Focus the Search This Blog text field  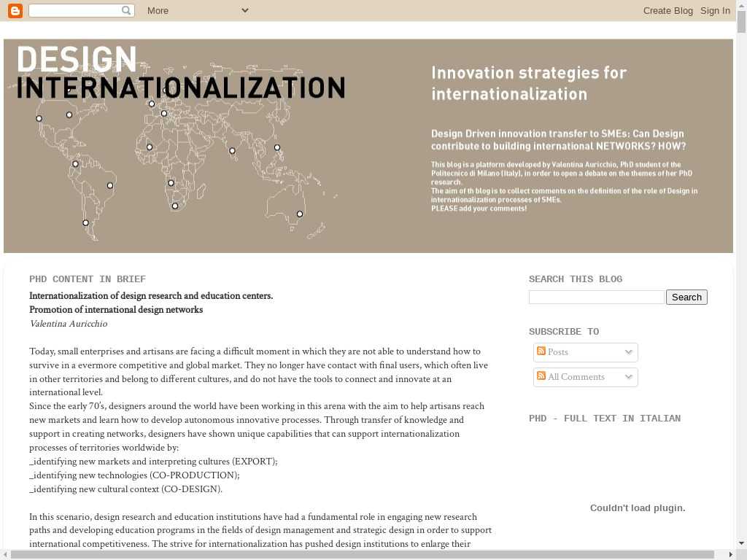596,297
